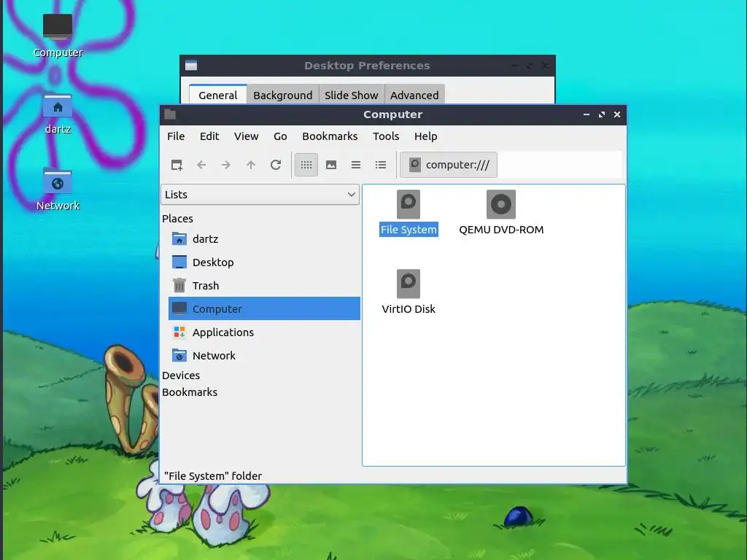Click the dartz home desktop icon
The image size is (747, 560).
pyautogui.click(x=58, y=114)
